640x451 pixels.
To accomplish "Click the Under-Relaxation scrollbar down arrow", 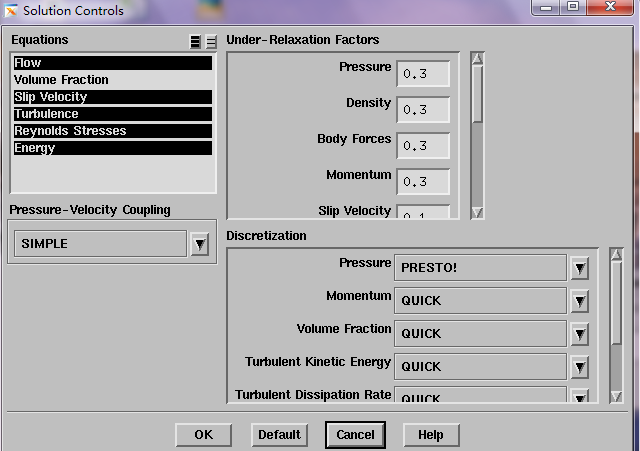I will pyautogui.click(x=477, y=212).
